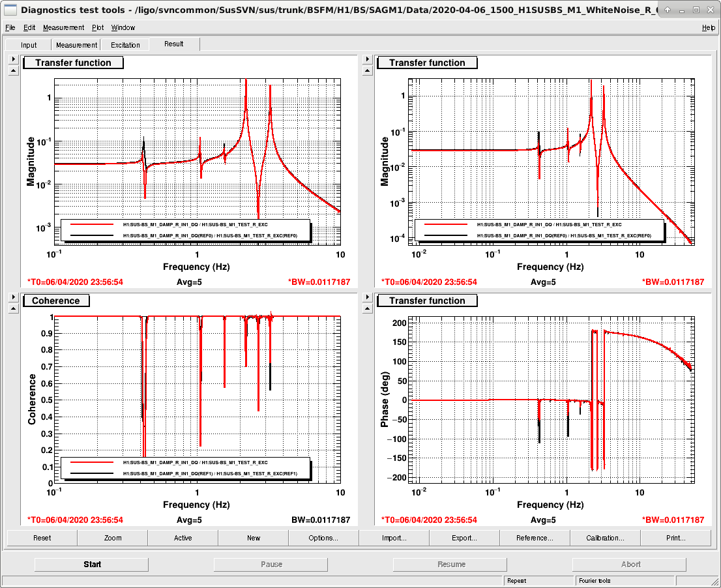Click the Pause button

(271, 565)
